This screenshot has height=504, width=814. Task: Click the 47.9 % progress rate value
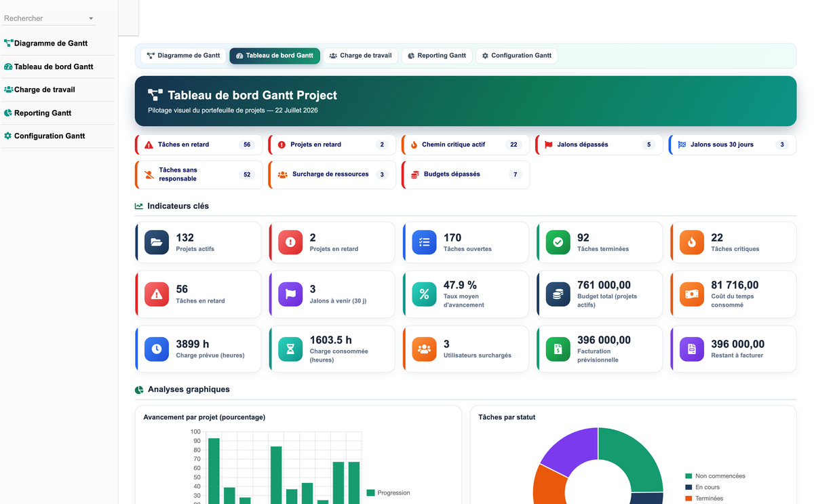coord(460,285)
